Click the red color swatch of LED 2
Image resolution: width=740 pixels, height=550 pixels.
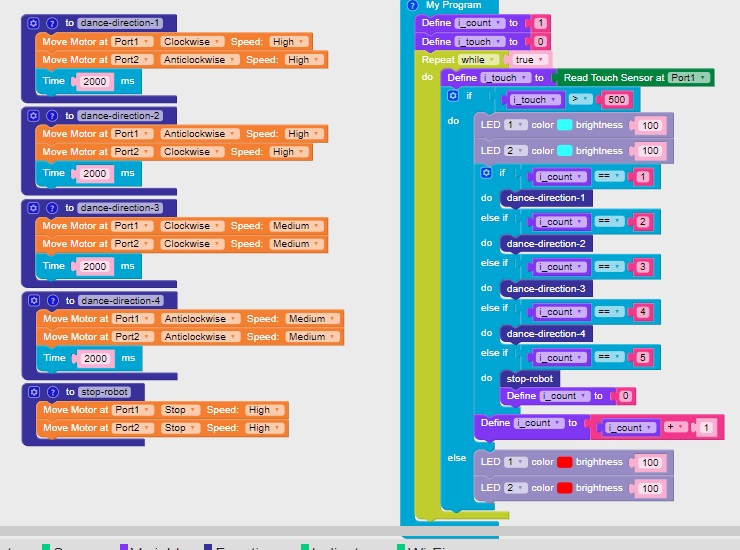coord(565,488)
